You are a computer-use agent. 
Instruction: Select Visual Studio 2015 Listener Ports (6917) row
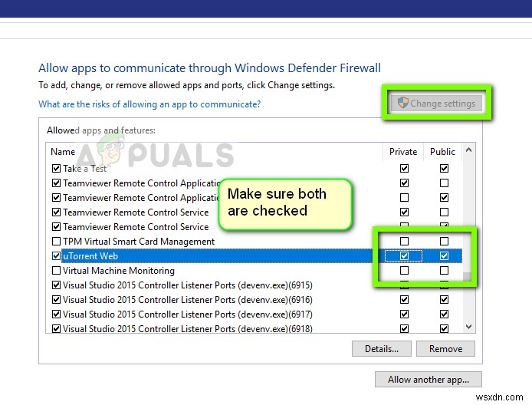pyautogui.click(x=188, y=314)
